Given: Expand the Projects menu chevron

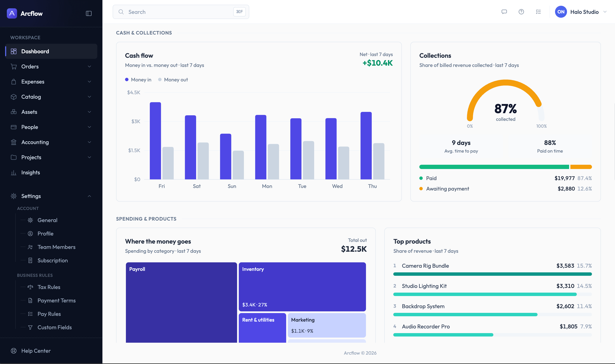Looking at the screenshot, I should [x=89, y=157].
